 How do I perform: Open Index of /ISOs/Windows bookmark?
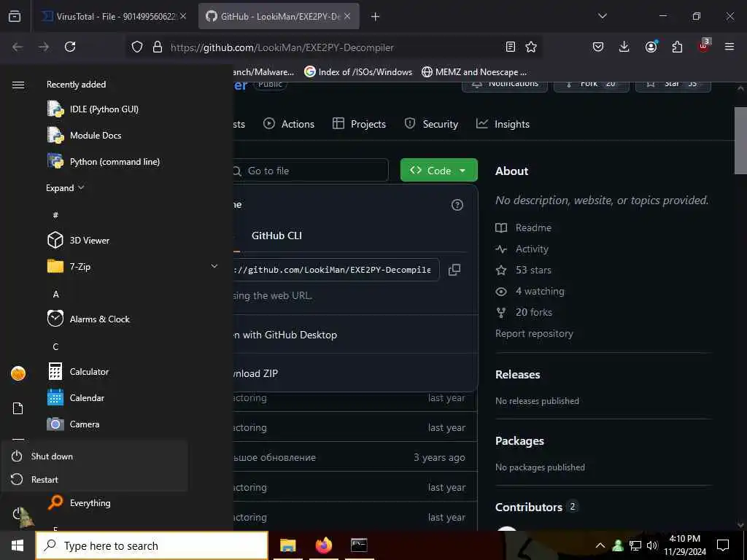[358, 72]
